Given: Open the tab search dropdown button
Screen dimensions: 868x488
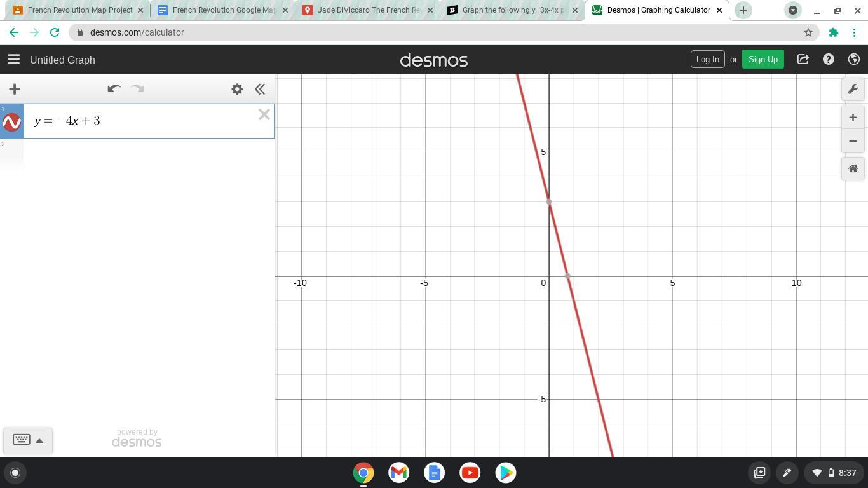Looking at the screenshot, I should click(x=793, y=10).
